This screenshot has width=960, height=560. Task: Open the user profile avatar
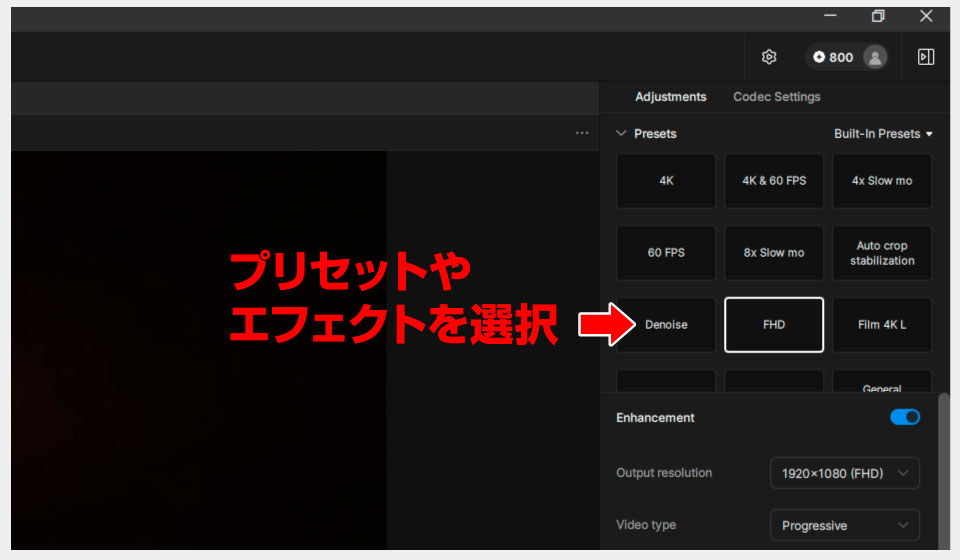pyautogui.click(x=875, y=57)
